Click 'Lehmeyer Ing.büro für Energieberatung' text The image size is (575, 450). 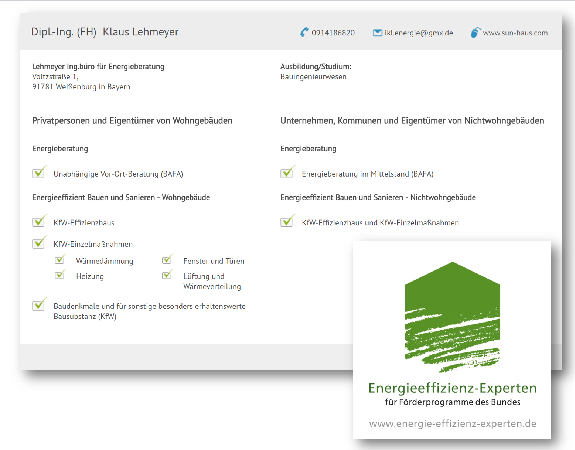click(98, 66)
